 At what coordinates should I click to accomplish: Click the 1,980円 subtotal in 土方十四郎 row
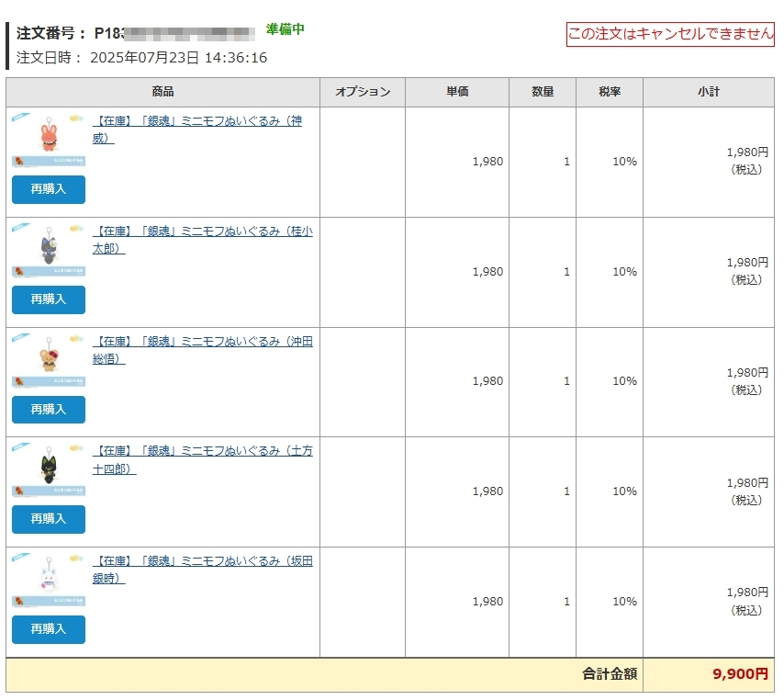click(747, 483)
